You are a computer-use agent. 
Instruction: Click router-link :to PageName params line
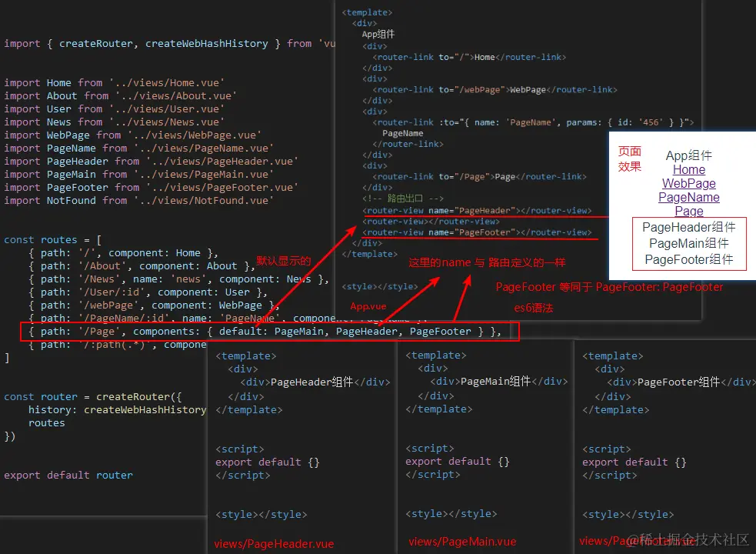533,122
